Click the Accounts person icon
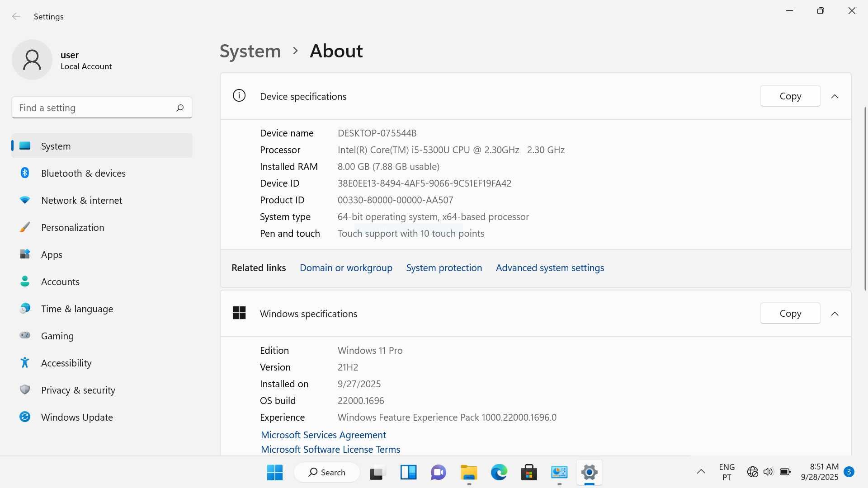This screenshot has height=488, width=868. click(x=25, y=282)
